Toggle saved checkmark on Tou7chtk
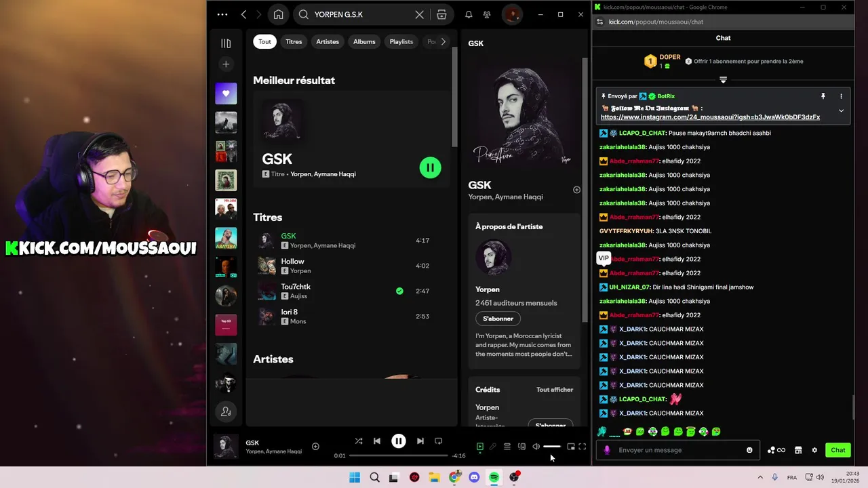The width and height of the screenshot is (868, 488). point(399,291)
